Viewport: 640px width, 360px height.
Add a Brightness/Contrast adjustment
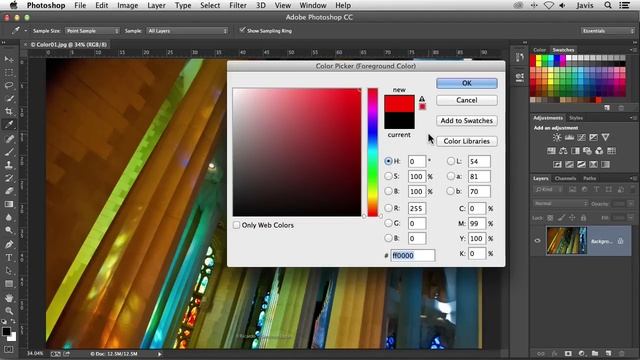tap(557, 138)
